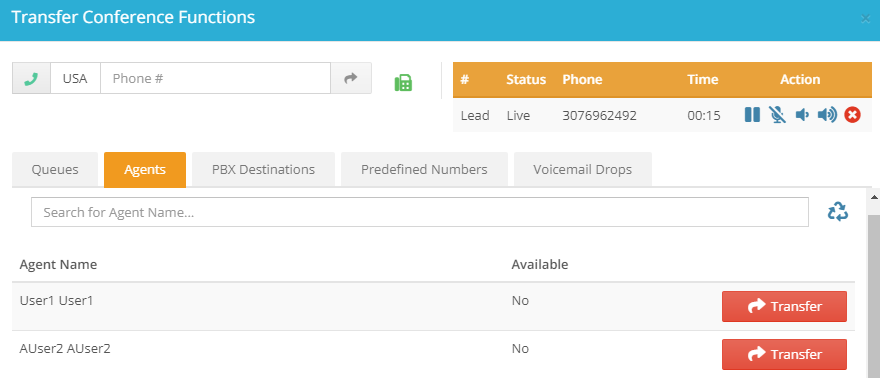Click the Time column header

point(703,80)
